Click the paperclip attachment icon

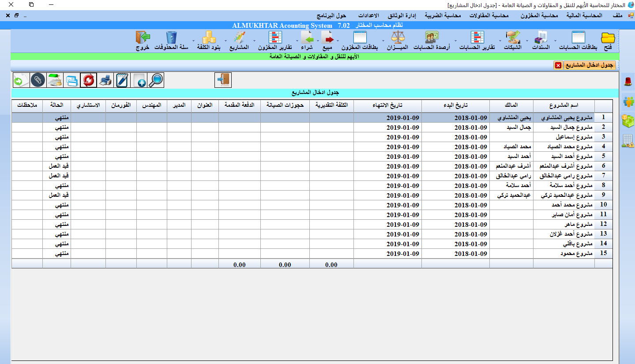click(x=38, y=80)
